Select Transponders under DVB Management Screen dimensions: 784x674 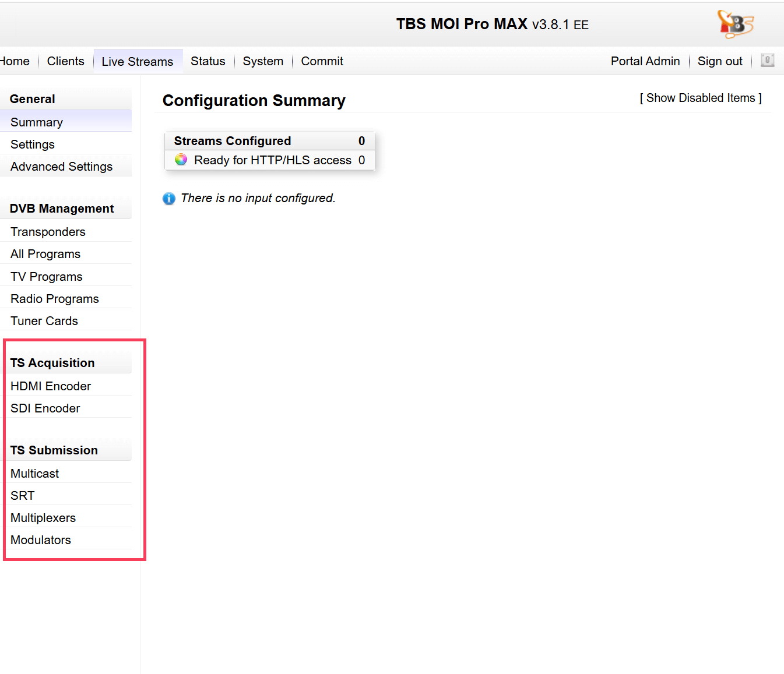point(48,232)
